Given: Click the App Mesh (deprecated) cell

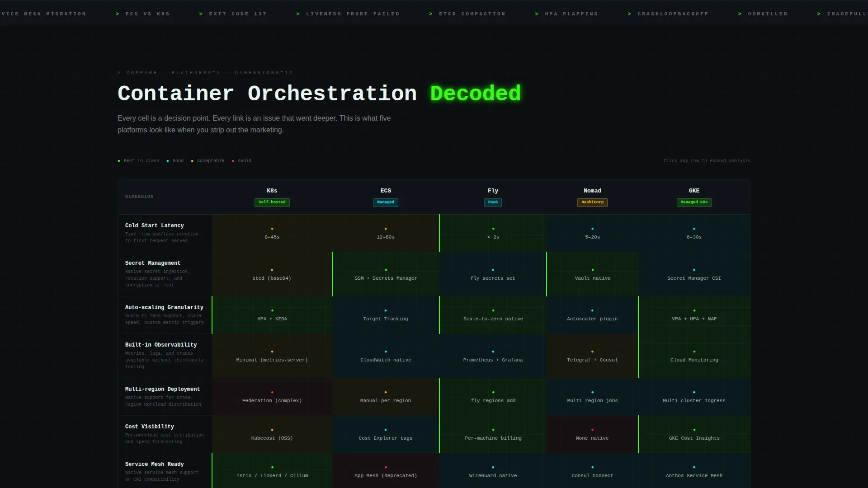Looking at the screenshot, I should [x=386, y=471].
